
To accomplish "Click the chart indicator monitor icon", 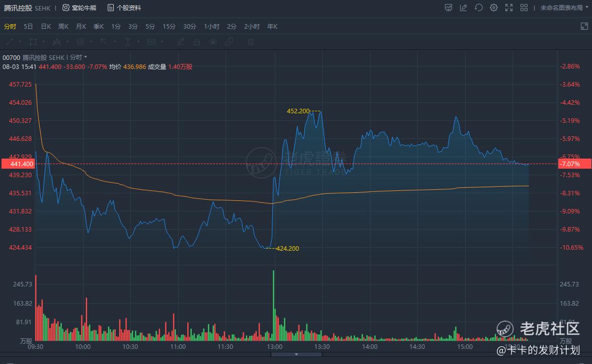I will (x=449, y=8).
